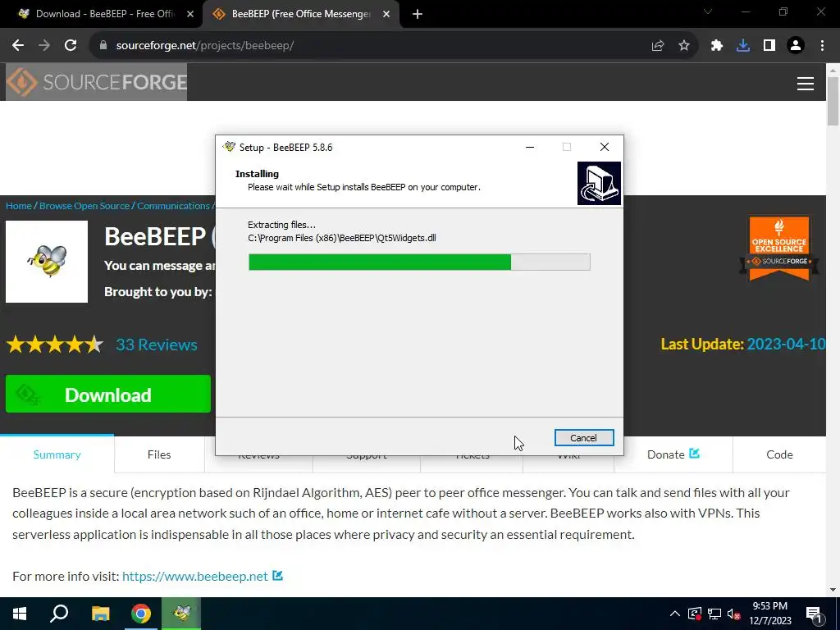Click the Chrome taskbar icon
The image size is (840, 630).
[141, 614]
